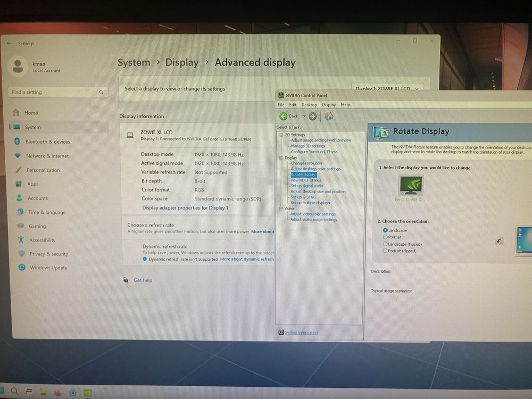Open View HDCP status task
This screenshot has height=399, width=532.
[306, 180]
